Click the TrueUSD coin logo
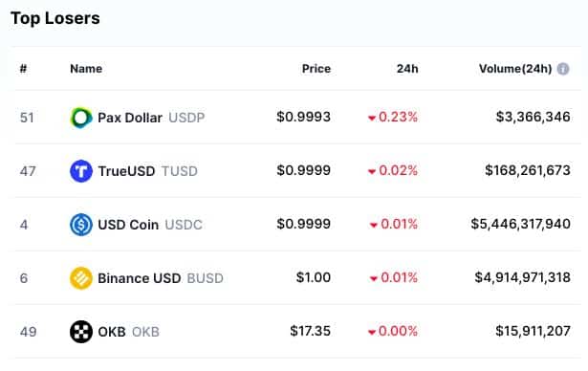The height and width of the screenshot is (371, 588). tap(81, 171)
